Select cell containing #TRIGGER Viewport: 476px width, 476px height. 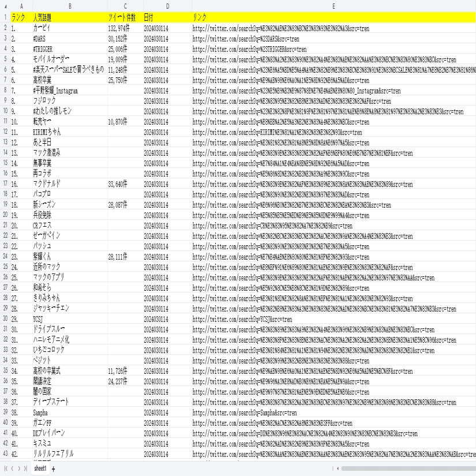click(70, 49)
